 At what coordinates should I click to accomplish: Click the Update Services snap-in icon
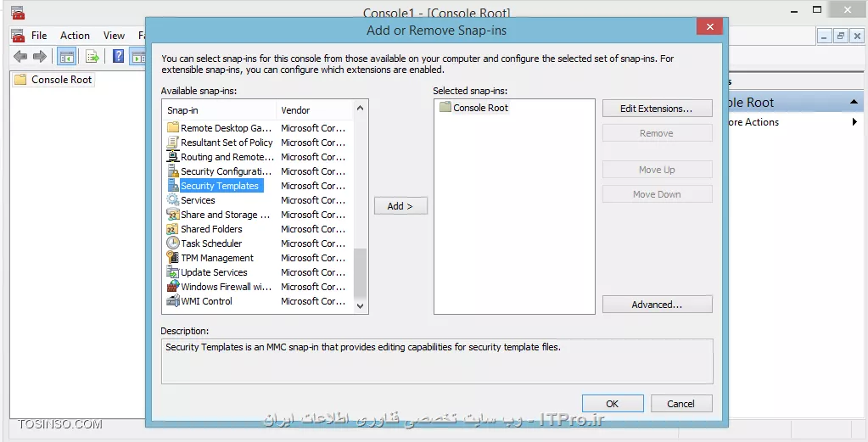pyautogui.click(x=173, y=271)
